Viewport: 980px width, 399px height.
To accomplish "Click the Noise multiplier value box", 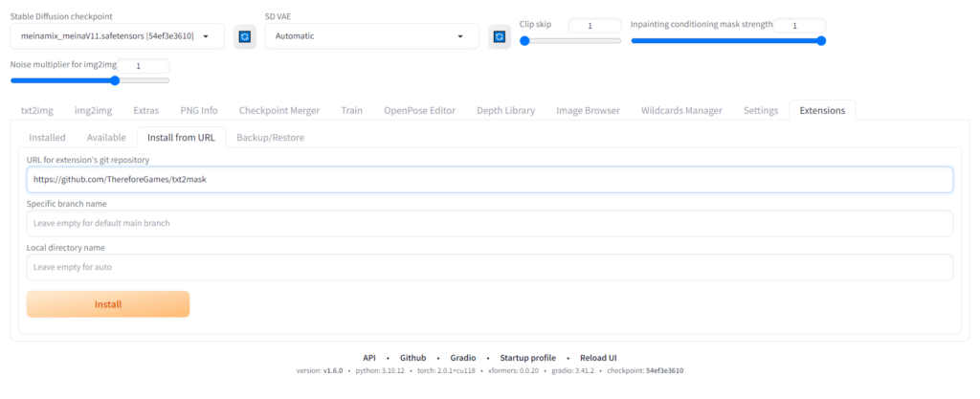I will [x=139, y=66].
